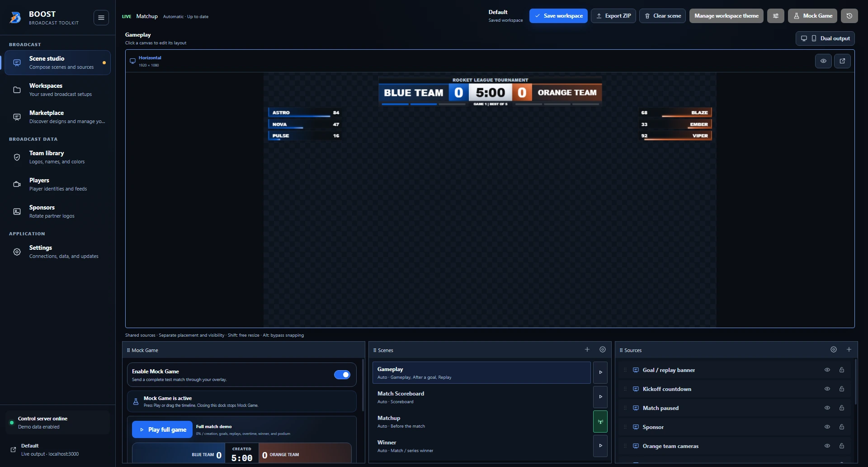
Task: Go to Workspaces in the sidebar
Action: (x=57, y=90)
